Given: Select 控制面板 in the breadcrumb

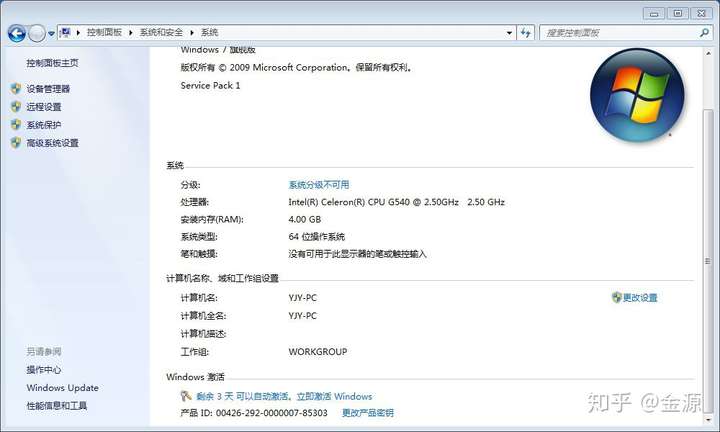Looking at the screenshot, I should (104, 33).
